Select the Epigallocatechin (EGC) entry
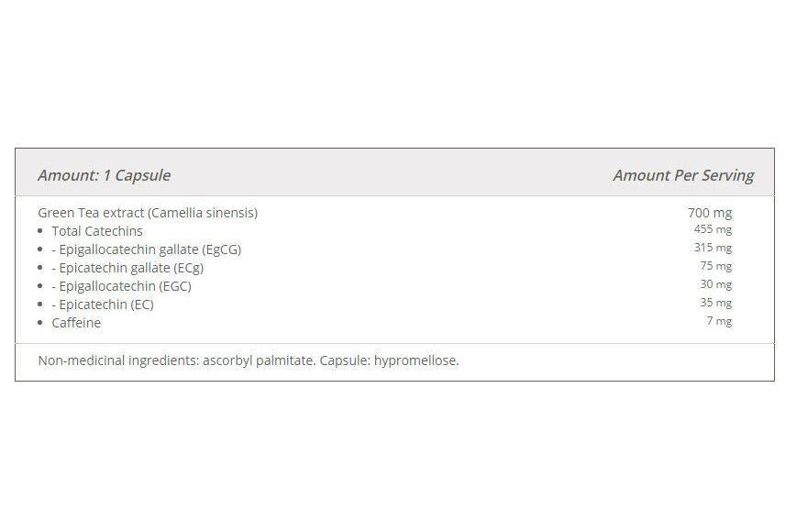 (125, 286)
